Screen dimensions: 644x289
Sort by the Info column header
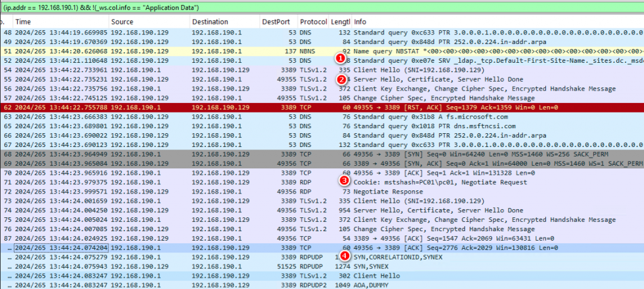(x=498, y=22)
